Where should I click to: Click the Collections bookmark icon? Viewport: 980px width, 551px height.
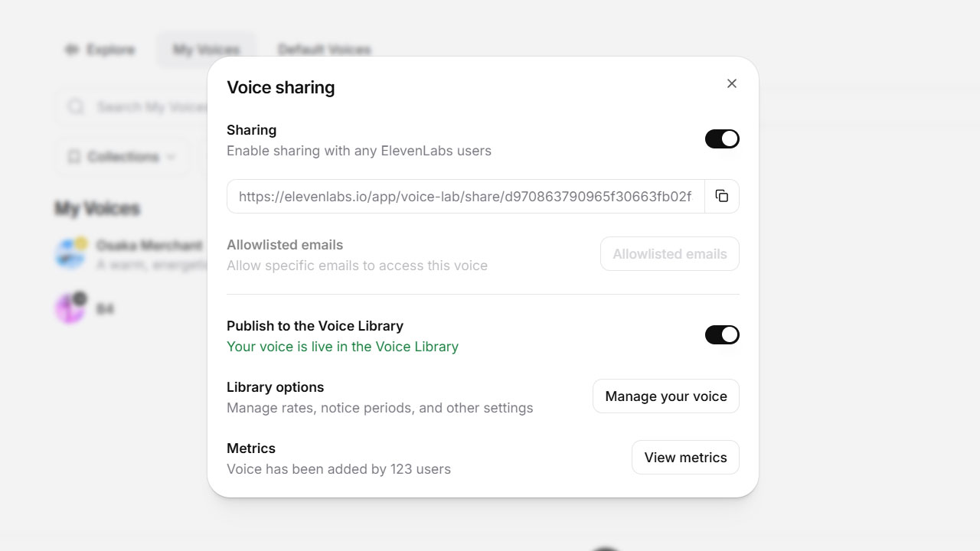click(74, 157)
